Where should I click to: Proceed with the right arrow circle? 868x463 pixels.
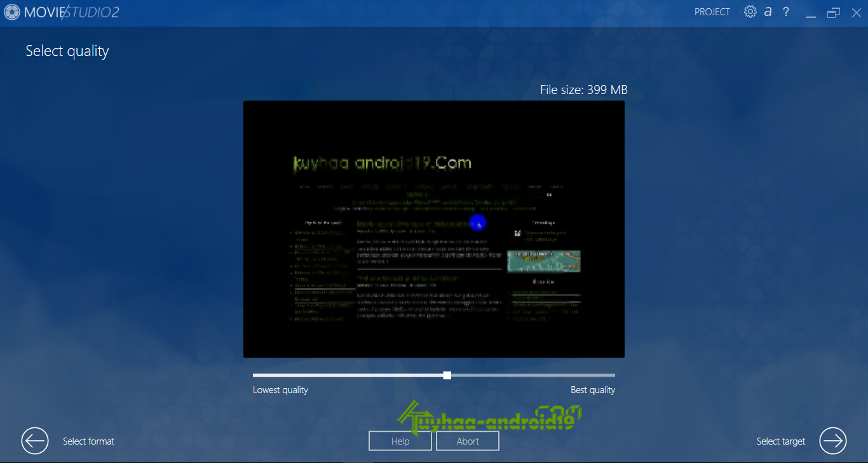point(833,441)
